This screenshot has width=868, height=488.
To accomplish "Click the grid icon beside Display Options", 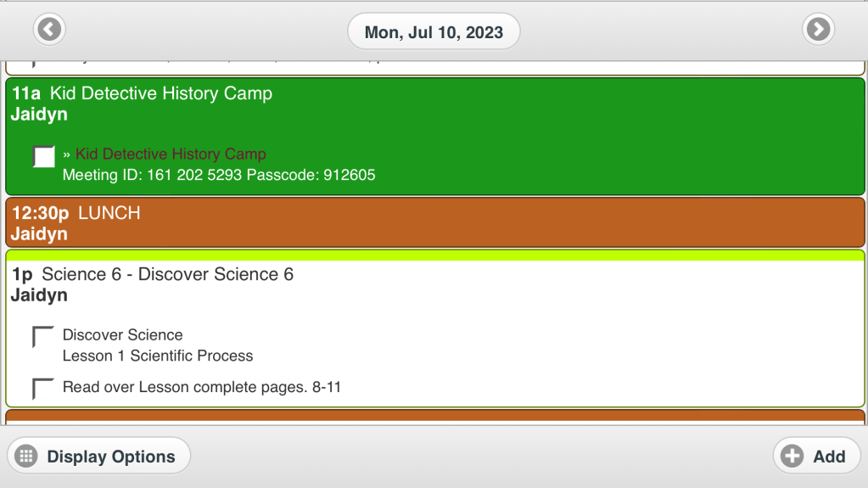I will coord(26,457).
